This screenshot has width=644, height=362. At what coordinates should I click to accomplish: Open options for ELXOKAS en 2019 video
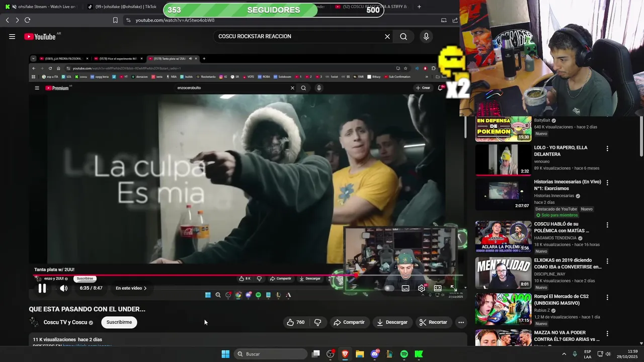tap(607, 261)
